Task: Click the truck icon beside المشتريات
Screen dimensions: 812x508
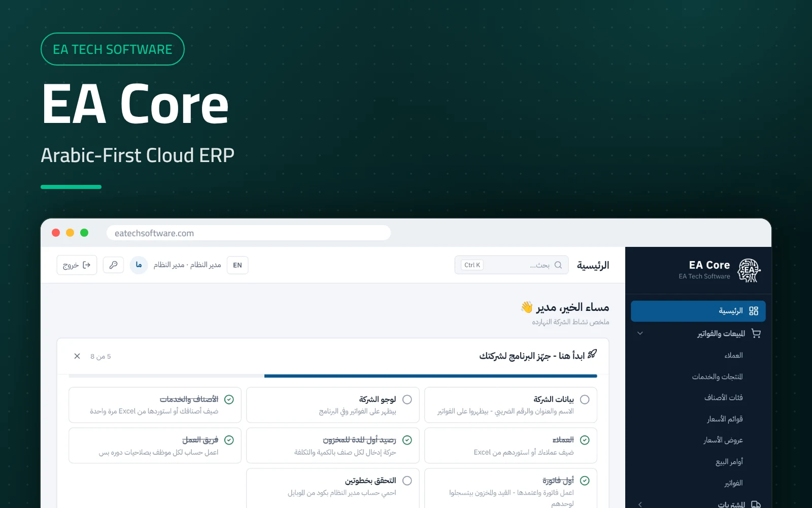Action: click(756, 504)
